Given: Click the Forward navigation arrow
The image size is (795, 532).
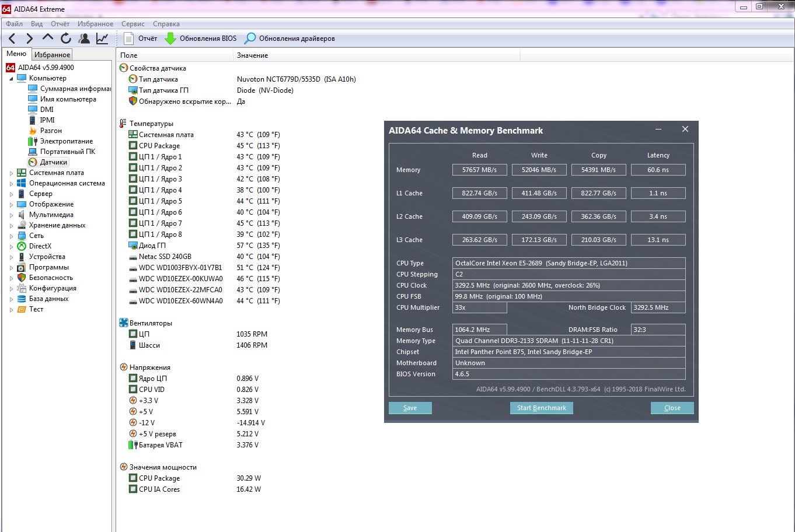Looking at the screenshot, I should click(x=29, y=38).
